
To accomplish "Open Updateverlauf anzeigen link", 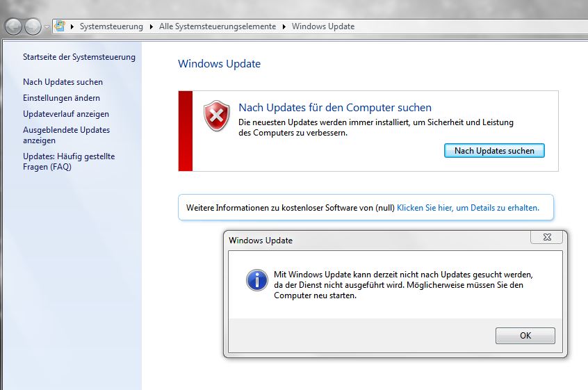I will [66, 114].
